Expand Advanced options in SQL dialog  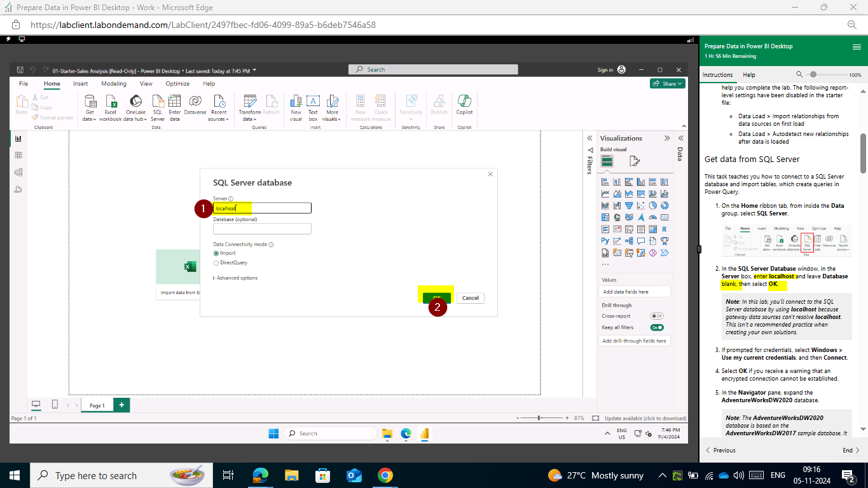click(235, 278)
